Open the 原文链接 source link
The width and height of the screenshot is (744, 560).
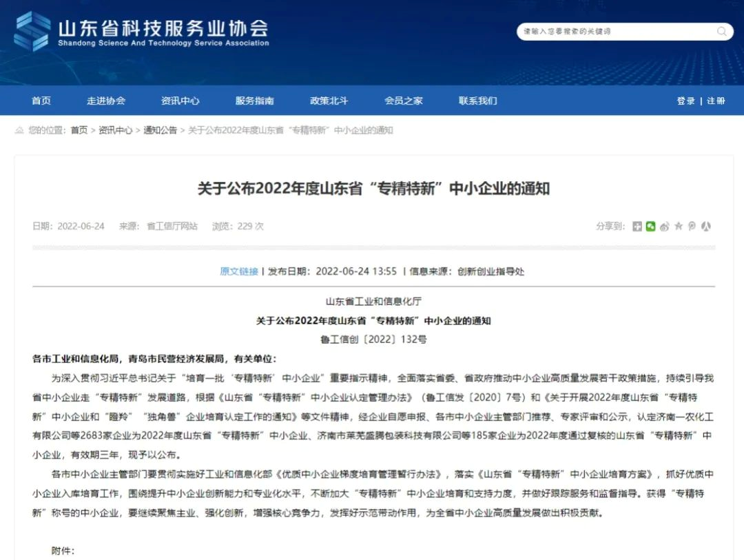[239, 271]
